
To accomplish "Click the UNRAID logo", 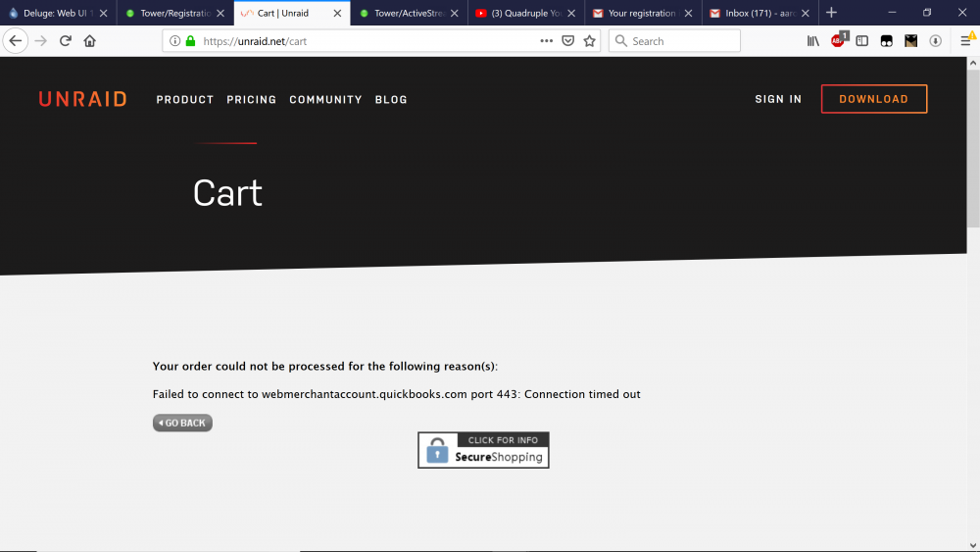I will coord(82,99).
